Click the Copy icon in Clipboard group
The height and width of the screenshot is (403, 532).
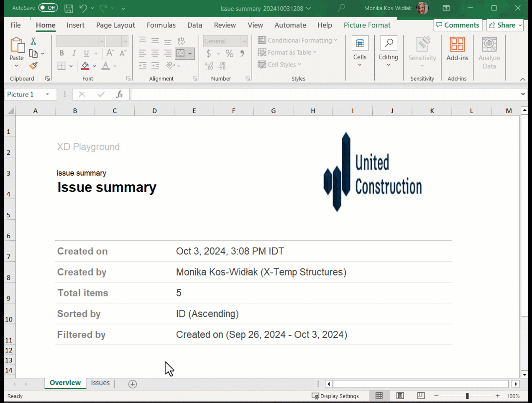(x=33, y=54)
